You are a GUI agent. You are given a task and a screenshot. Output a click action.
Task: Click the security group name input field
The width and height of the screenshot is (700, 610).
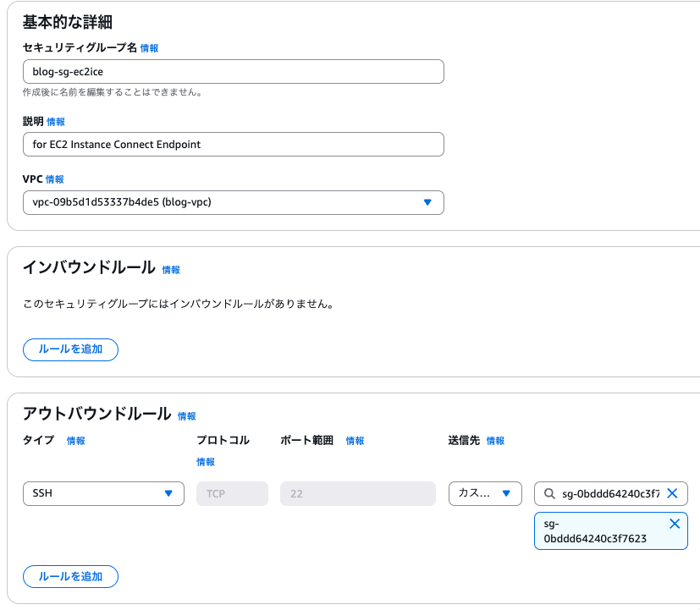point(233,71)
